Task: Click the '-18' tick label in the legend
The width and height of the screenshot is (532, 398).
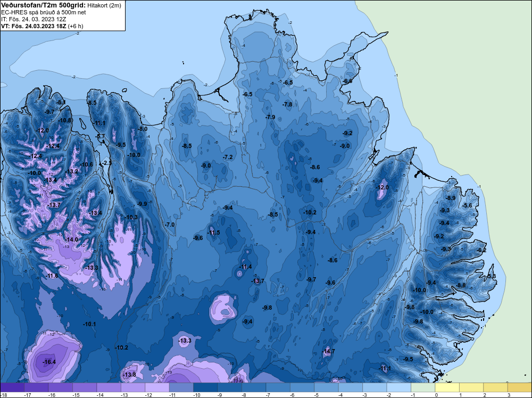Action: pyautogui.click(x=4, y=395)
